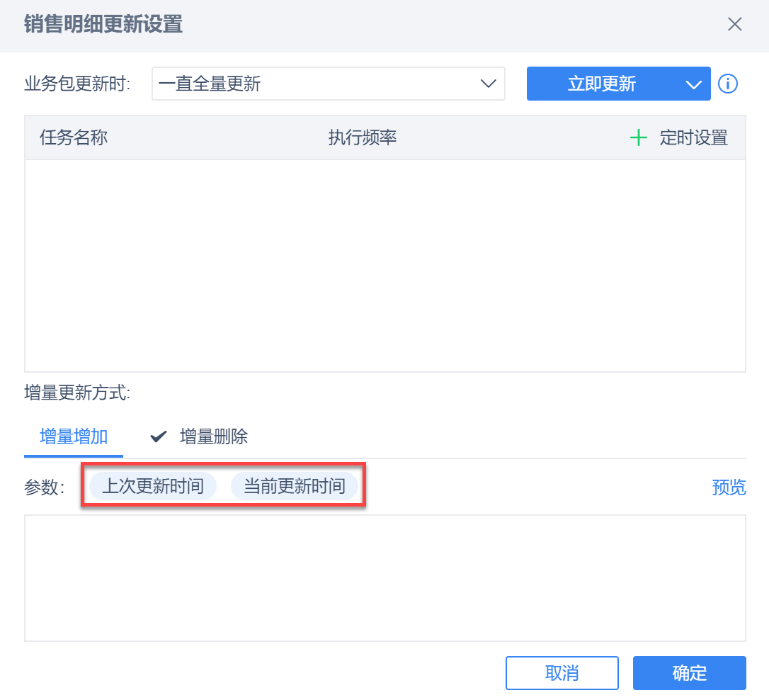Click the empty task list area
Image resolution: width=769 pixels, height=700 pixels.
[x=384, y=265]
